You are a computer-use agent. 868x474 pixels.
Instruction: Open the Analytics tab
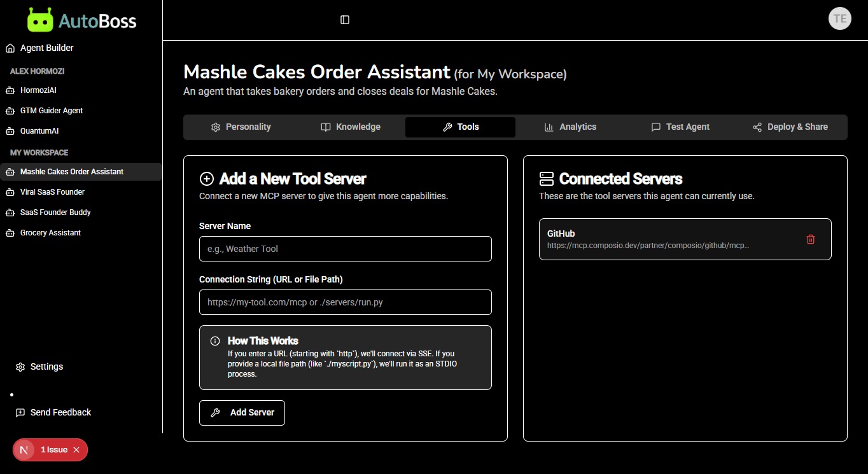pos(571,127)
